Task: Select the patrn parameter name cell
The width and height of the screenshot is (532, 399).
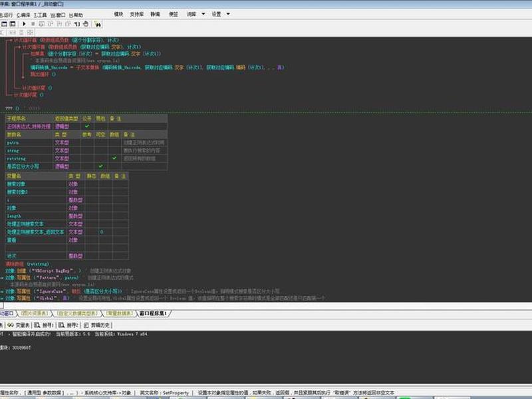Action: (x=29, y=142)
